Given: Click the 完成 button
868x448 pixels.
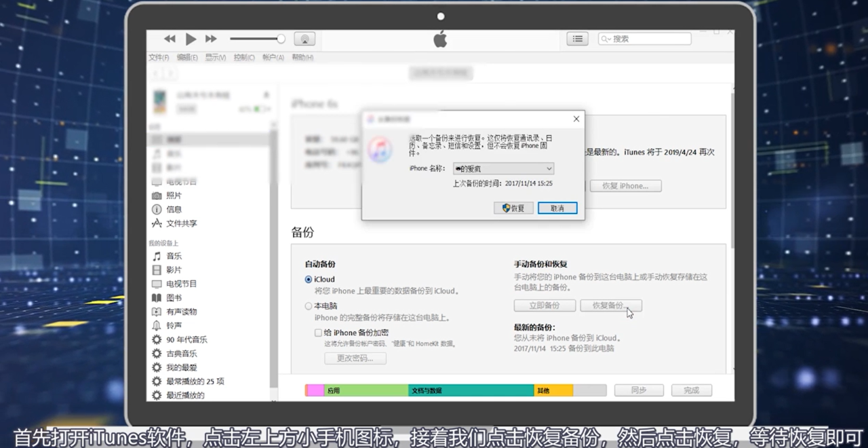Looking at the screenshot, I should (x=692, y=390).
